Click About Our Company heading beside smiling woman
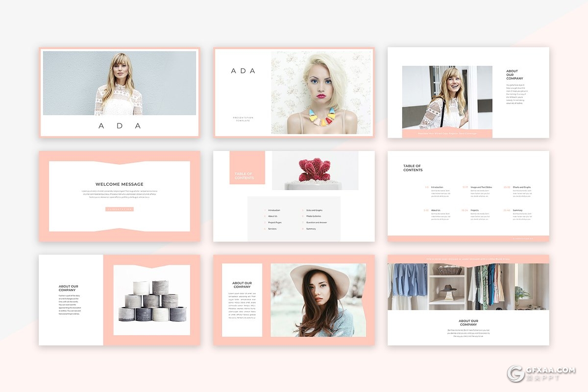The height and width of the screenshot is (392, 588). click(514, 74)
